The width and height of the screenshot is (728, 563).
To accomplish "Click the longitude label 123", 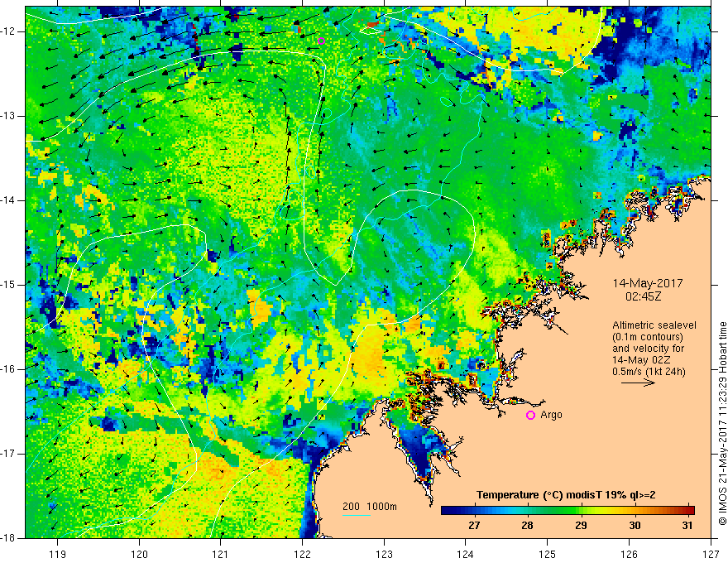I will pos(384,554).
